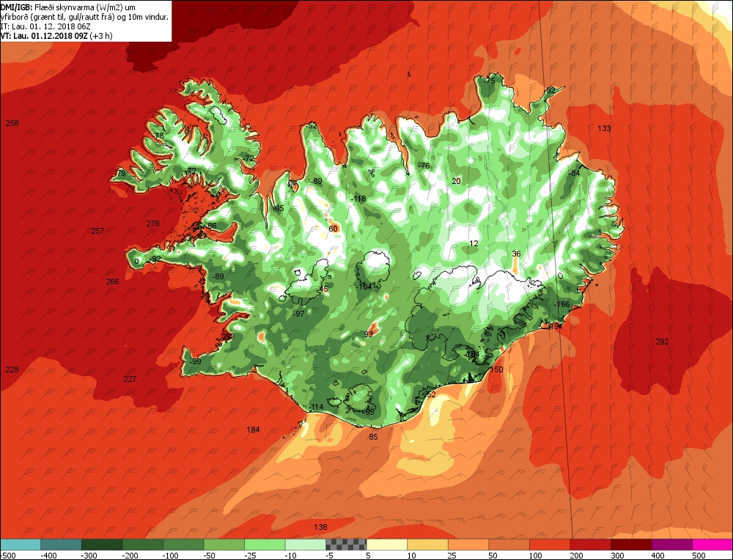733x560 pixels.
Task: Select the 'IT: Lau. 01. 12. 2018 06Z' line
Action: pyautogui.click(x=45, y=26)
